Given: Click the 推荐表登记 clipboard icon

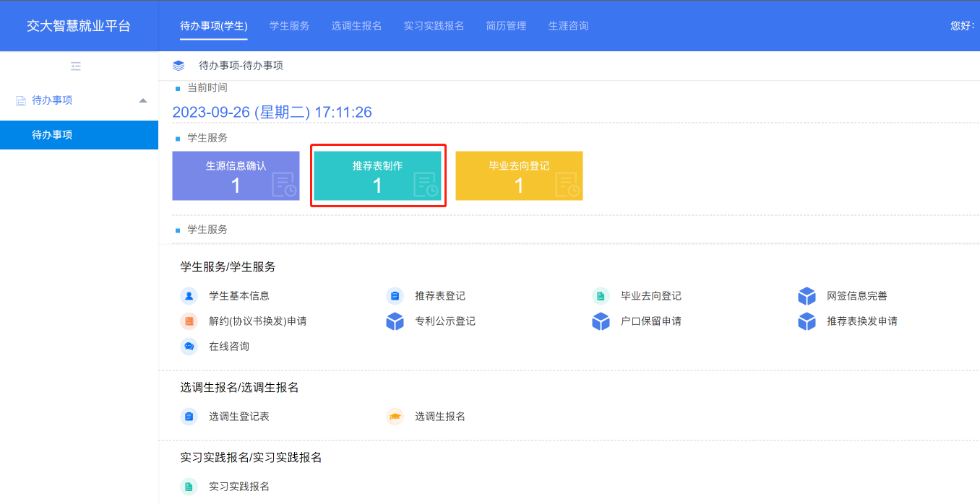Looking at the screenshot, I should [395, 296].
